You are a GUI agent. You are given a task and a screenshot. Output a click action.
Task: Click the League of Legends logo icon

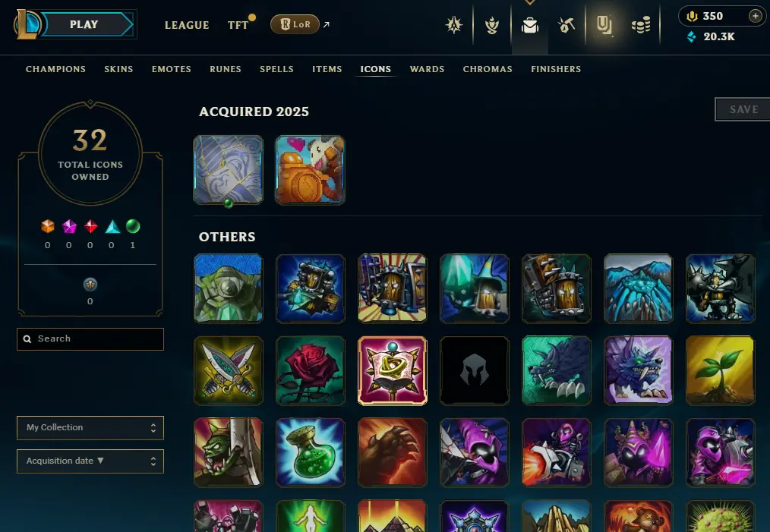[x=27, y=24]
